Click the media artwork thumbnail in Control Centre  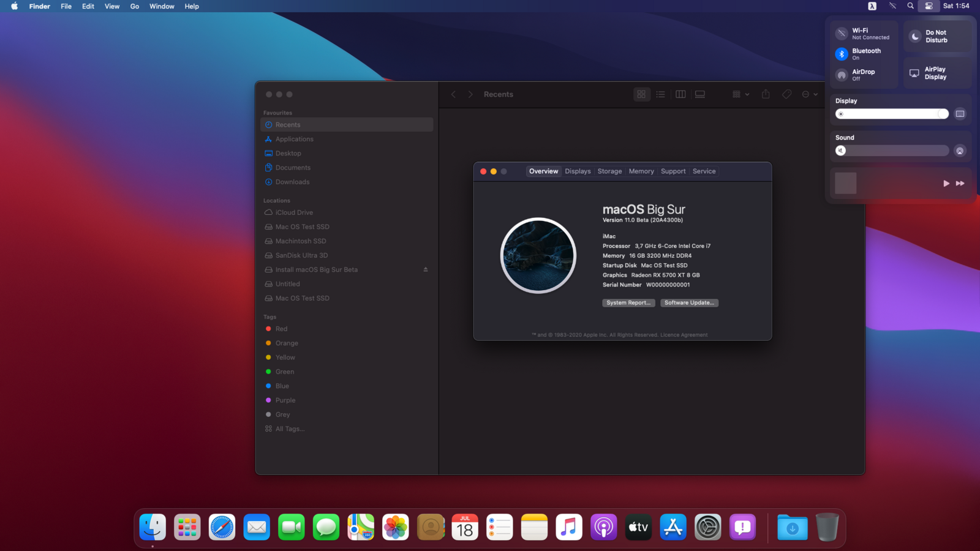click(x=846, y=183)
